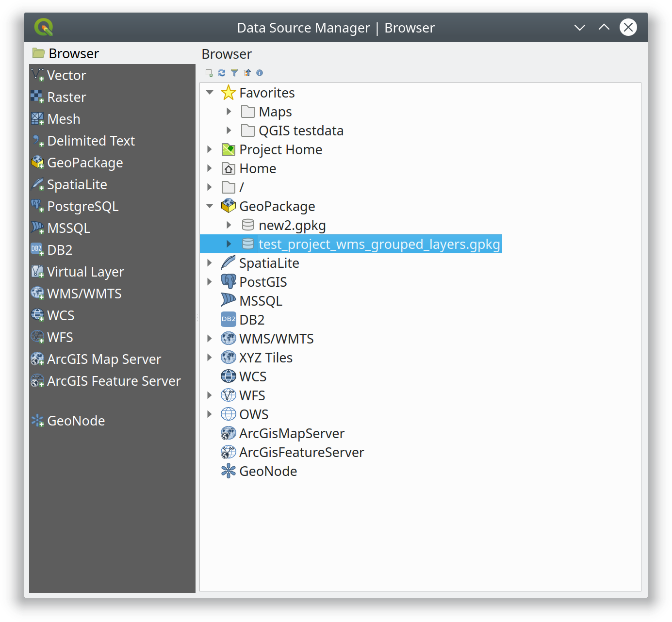Click the PostGIS elephant icon
Image resolution: width=672 pixels, height=622 pixels.
[x=229, y=281]
